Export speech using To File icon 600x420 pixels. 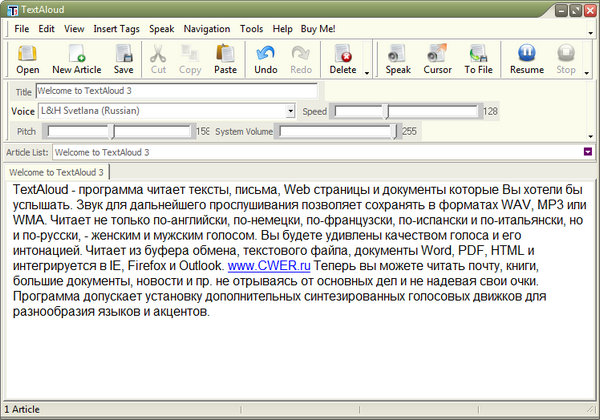click(478, 58)
